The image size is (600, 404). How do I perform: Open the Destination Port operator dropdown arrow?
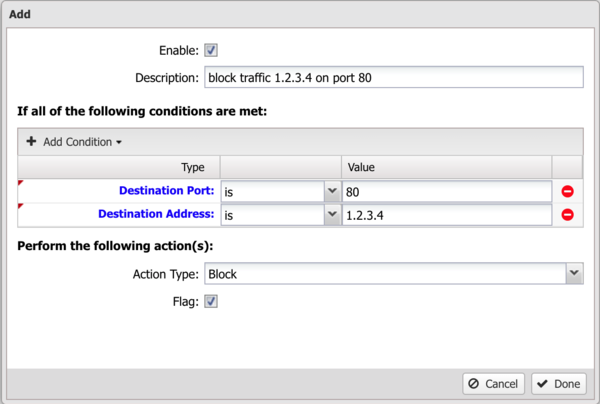click(332, 191)
